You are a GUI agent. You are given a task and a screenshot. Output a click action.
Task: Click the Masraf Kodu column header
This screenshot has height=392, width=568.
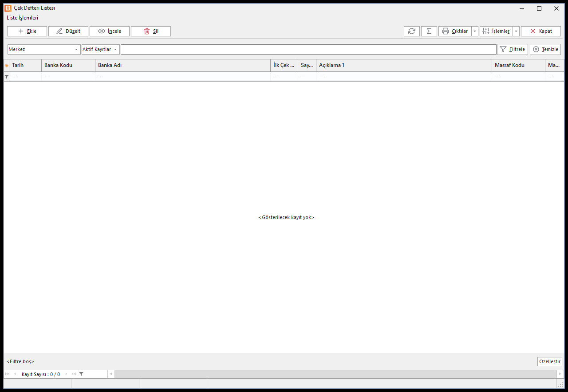(x=518, y=65)
